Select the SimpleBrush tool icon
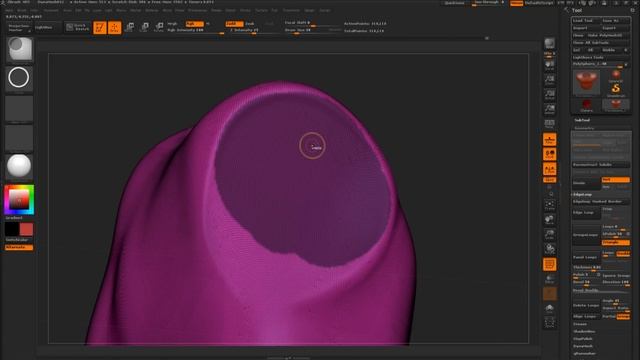Image resolution: width=640 pixels, height=360 pixels. click(x=616, y=89)
